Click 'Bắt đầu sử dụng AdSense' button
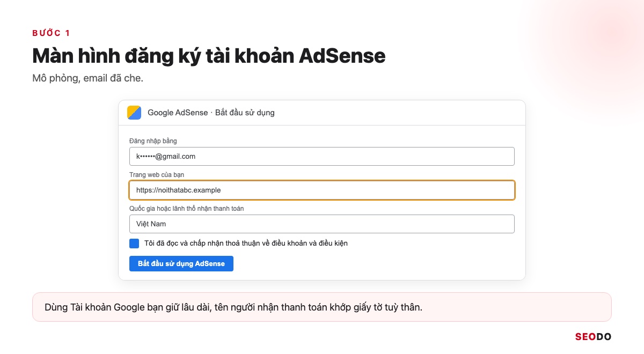Screen dimensions: 644x354 click(x=181, y=264)
